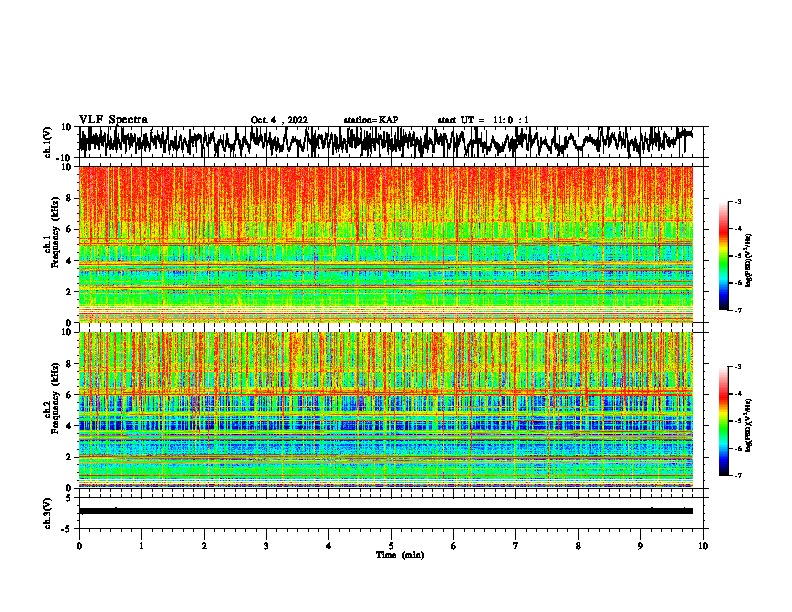Click the ch.2 color bar log(PSD) label
Viewport: 792px width, 612px height.
tap(749, 426)
